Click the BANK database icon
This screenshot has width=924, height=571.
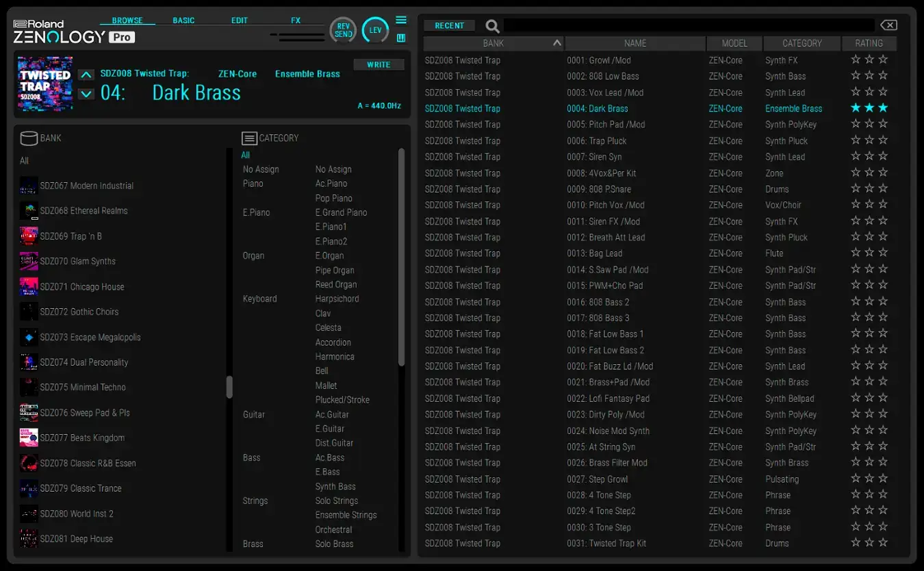pos(29,138)
